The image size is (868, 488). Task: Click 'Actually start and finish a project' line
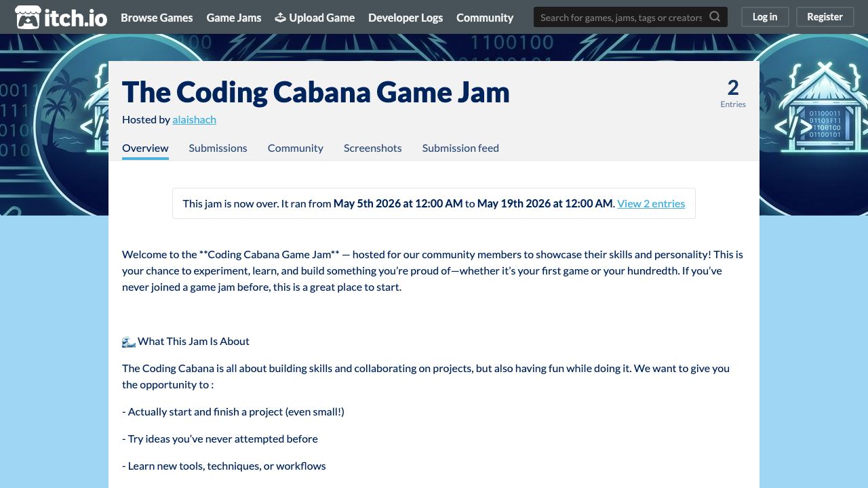(233, 411)
